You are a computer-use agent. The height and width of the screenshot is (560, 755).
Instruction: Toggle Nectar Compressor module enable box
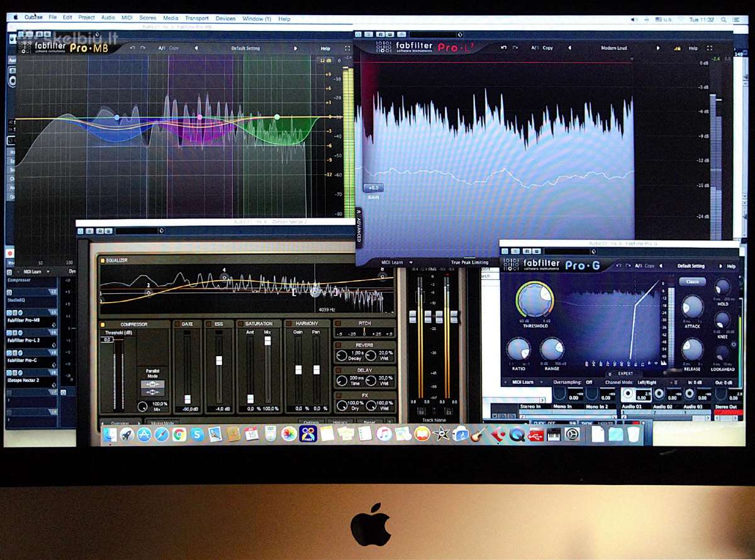click(104, 324)
